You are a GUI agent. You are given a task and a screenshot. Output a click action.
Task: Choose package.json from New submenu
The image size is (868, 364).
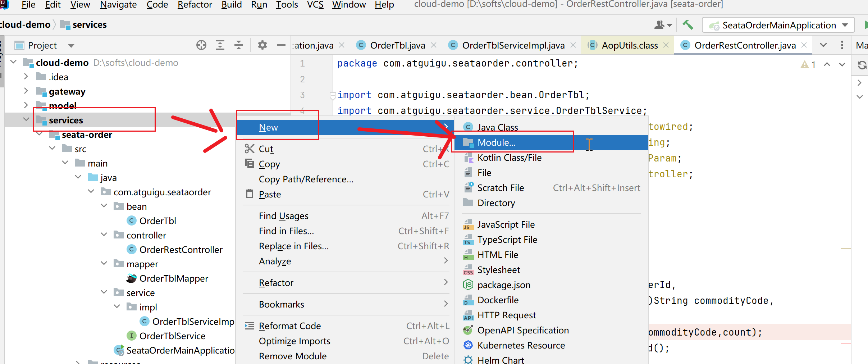(551, 285)
